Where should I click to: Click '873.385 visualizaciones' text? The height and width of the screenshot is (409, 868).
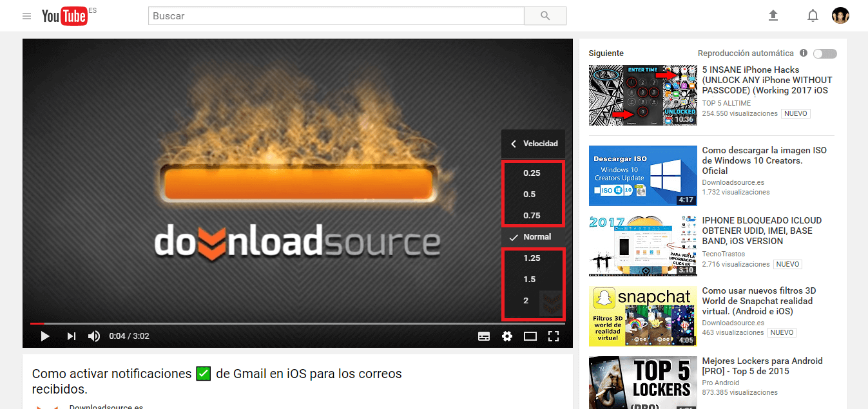740,392
